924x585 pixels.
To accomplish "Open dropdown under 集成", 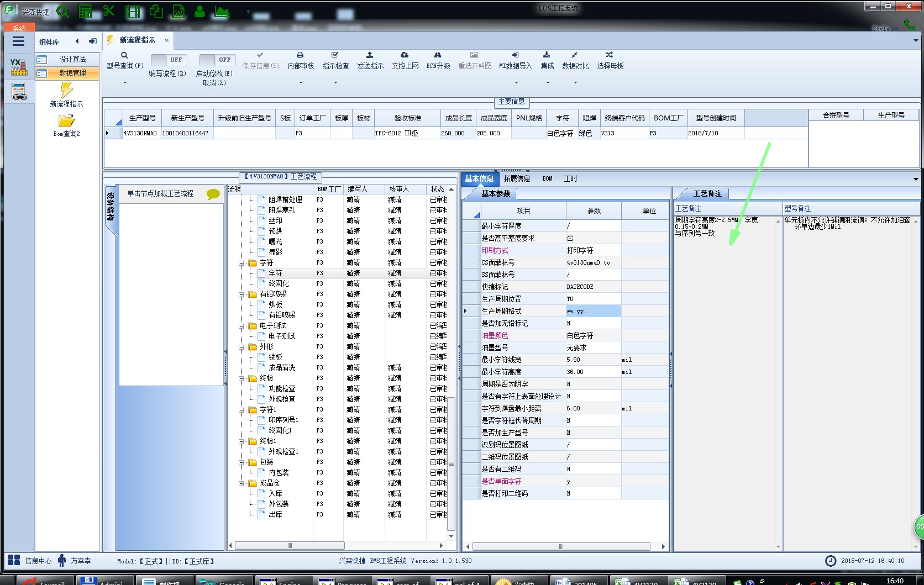I will click(x=548, y=83).
